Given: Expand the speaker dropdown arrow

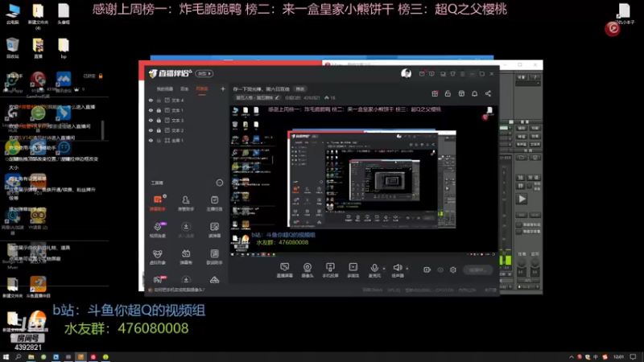Looking at the screenshot, I should tap(407, 269).
